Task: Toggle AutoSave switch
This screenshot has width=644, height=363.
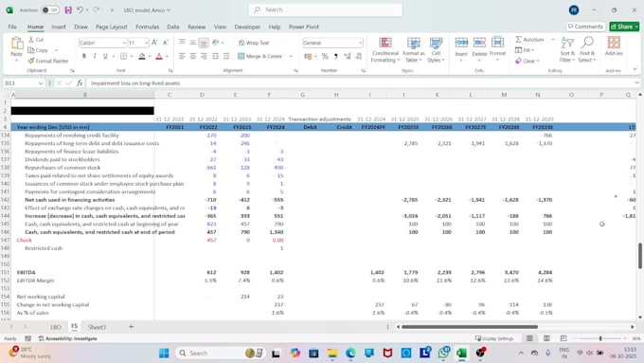Action: 50,9
